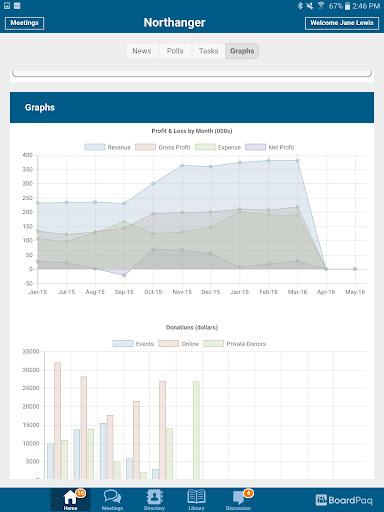Open the Directory contacts icon
Screen dimensions: 384x512
pos(154,497)
